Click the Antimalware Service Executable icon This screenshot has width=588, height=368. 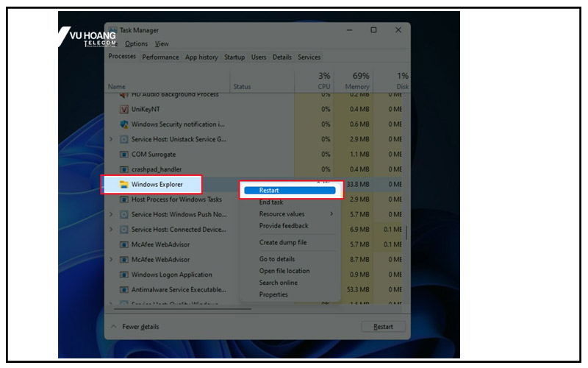point(123,289)
